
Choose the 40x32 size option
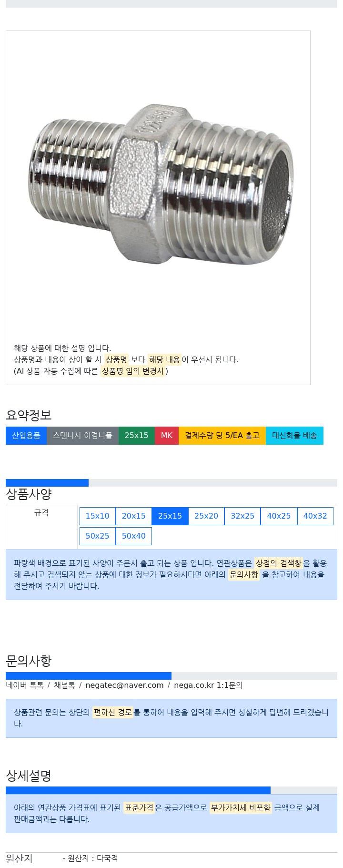(315, 516)
